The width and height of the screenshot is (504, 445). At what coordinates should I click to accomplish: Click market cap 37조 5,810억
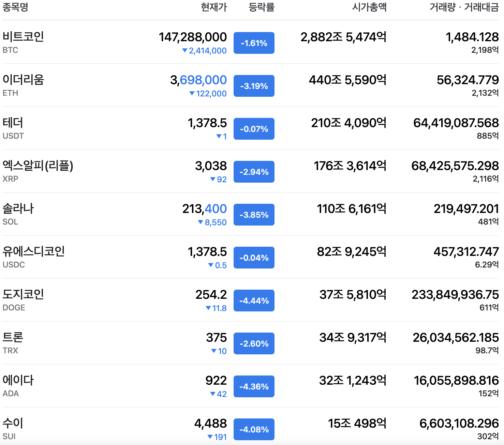[353, 294]
